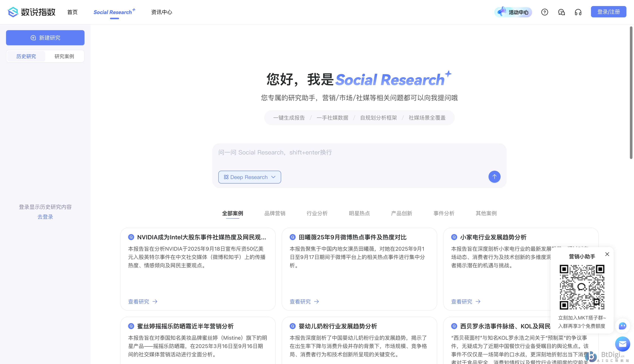The width and height of the screenshot is (634, 364).
Task: Click the blue mail envelope floating button
Action: point(622,344)
